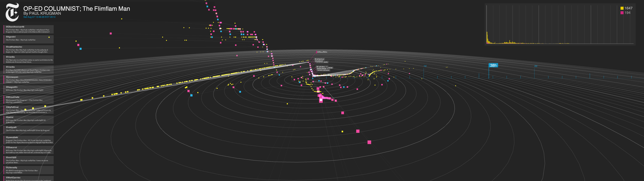Click the Sat Aug 07 timestamp text
The image size is (644, 181).
39,17
